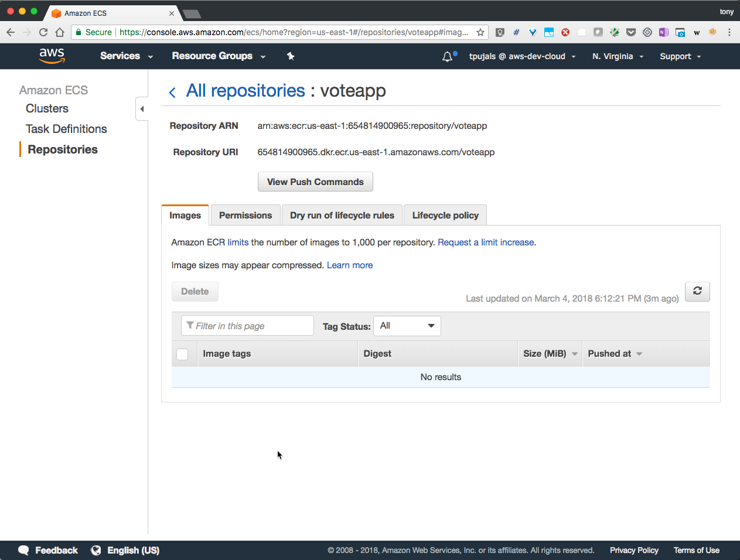Viewport: 740px width, 560px height.
Task: Click Request a limit increase link
Action: click(x=486, y=243)
